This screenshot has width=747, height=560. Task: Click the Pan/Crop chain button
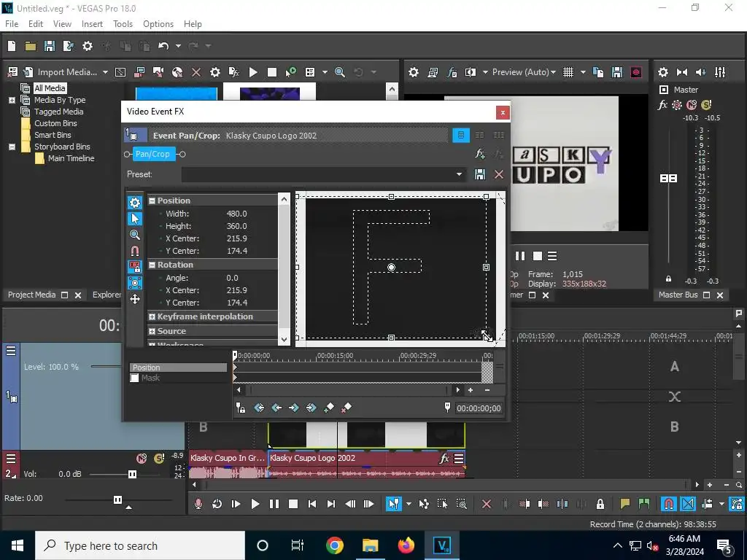point(154,154)
